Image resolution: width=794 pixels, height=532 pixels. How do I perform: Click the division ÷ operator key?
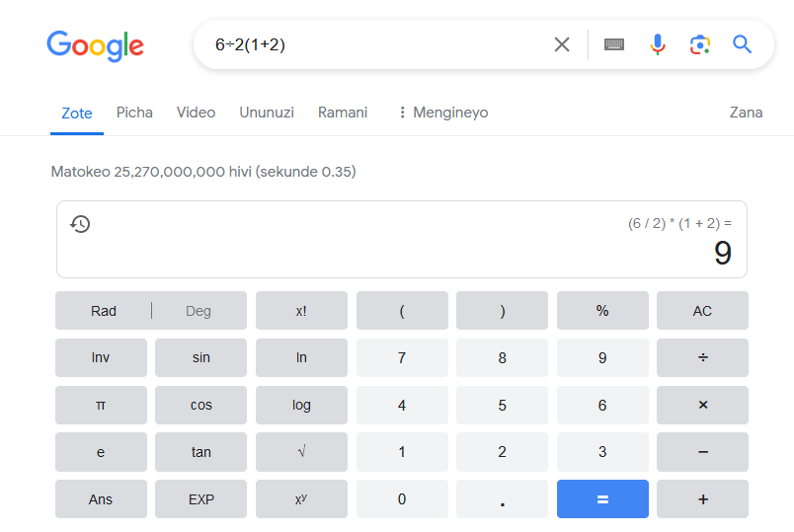pyautogui.click(x=702, y=358)
